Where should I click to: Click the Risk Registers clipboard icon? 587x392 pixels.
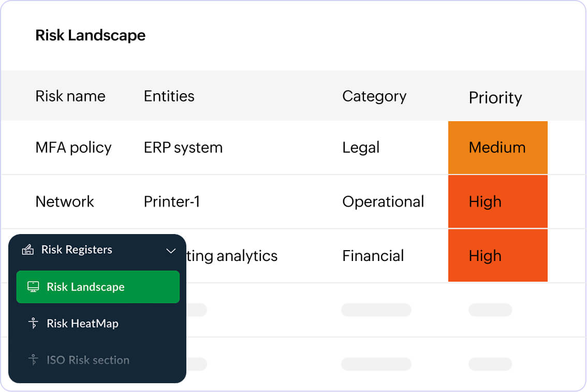point(27,250)
